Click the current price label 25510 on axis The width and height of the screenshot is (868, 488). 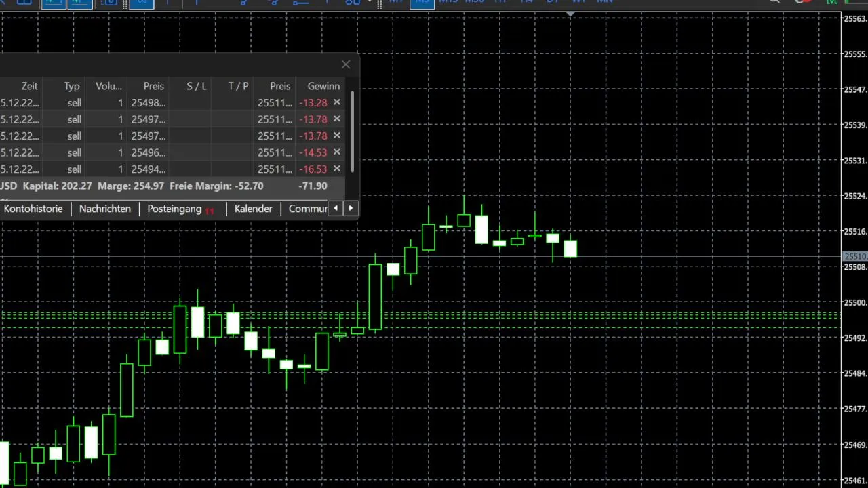point(854,257)
